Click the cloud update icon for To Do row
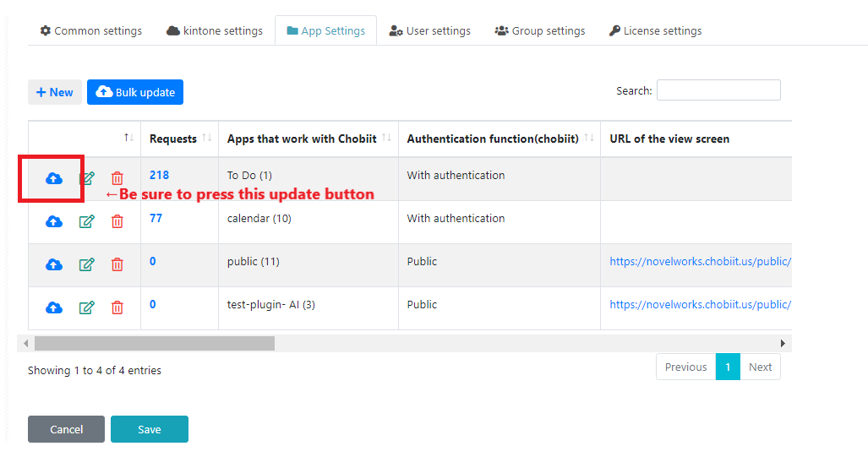This screenshot has height=457, width=868. pyautogui.click(x=54, y=178)
